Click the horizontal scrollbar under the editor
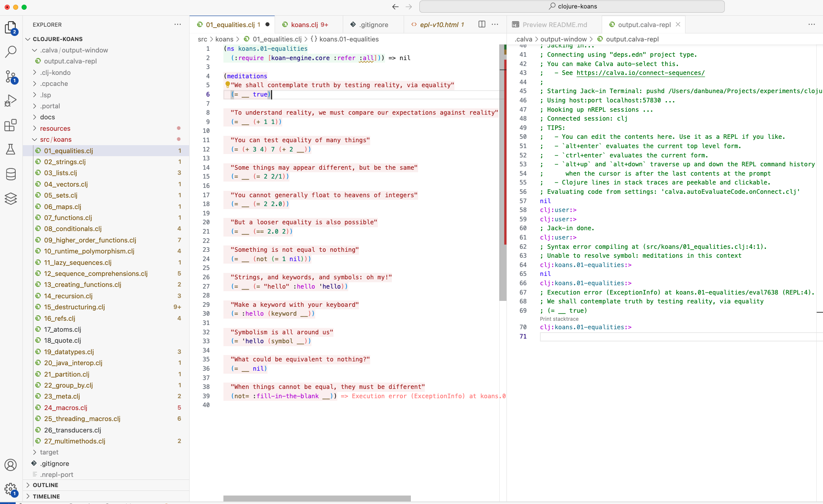This screenshot has width=823, height=504. coord(317,498)
